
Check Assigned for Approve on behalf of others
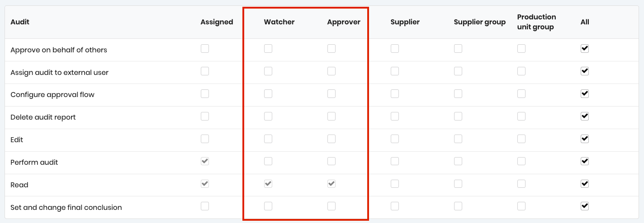[205, 48]
